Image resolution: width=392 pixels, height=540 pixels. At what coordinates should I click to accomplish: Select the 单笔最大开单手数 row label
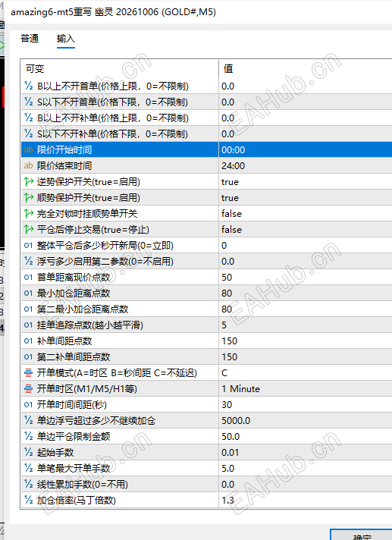click(x=74, y=469)
